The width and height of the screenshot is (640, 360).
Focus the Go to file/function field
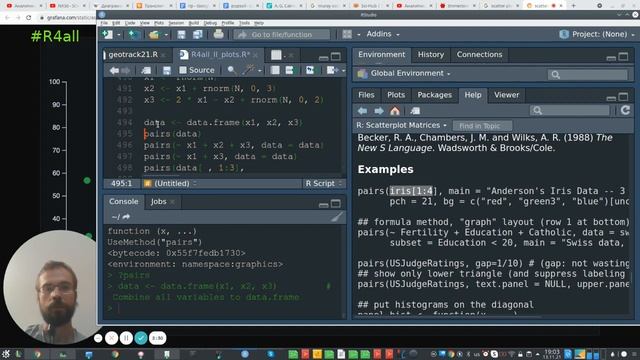click(282, 35)
